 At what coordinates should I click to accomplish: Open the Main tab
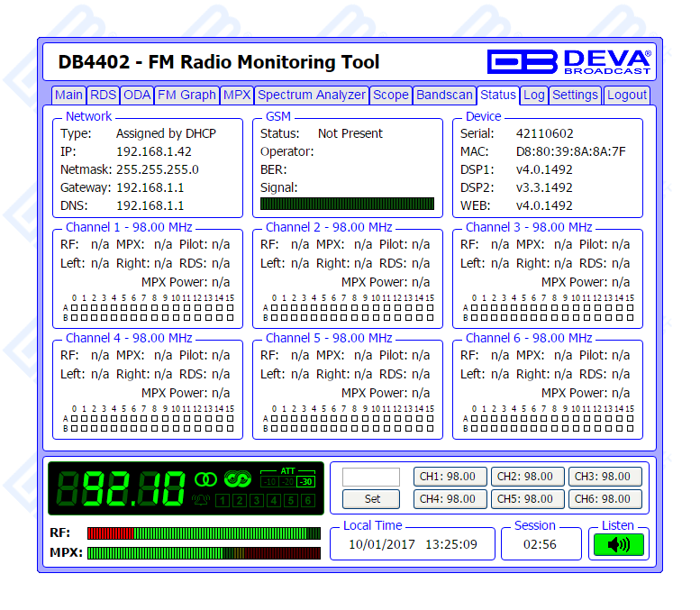click(68, 95)
